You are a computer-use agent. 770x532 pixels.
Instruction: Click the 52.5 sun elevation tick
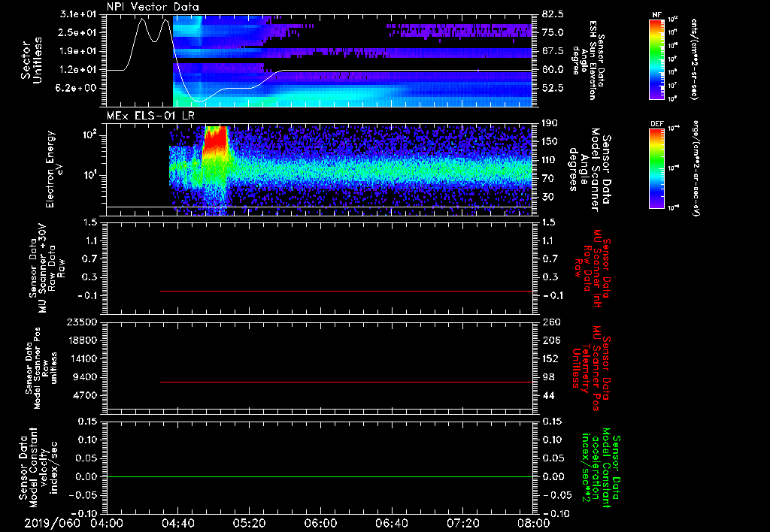pyautogui.click(x=553, y=88)
